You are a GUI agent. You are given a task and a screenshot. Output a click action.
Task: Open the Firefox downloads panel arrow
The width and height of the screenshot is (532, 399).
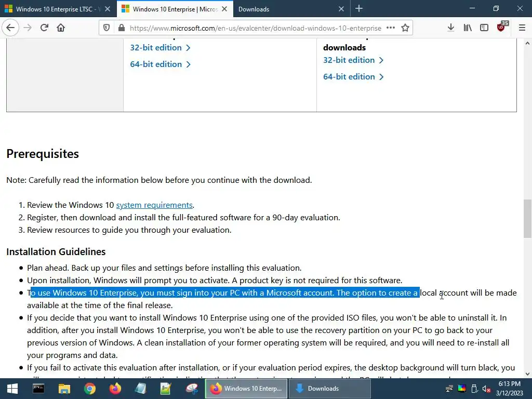(451, 28)
